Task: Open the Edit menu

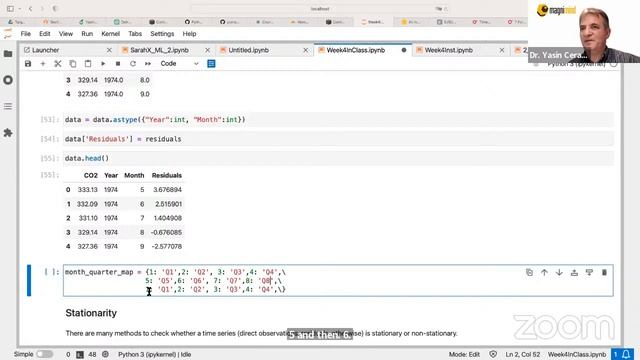Action: 44,34
